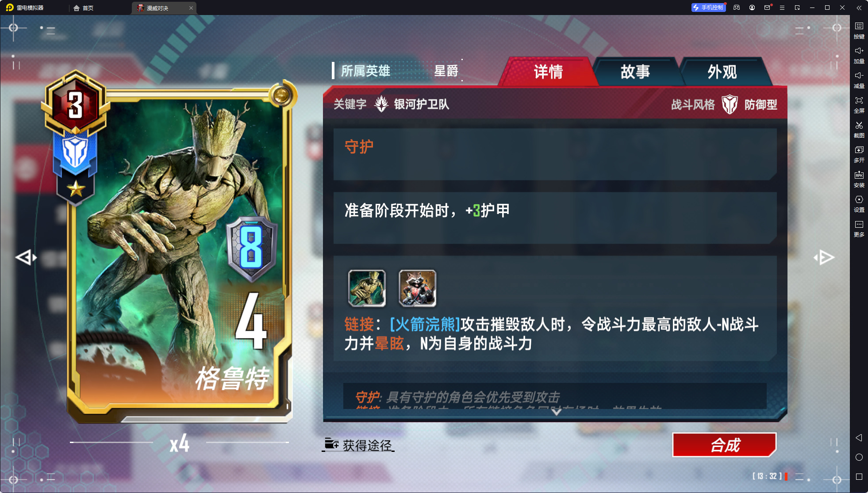Screen dimensions: 868x493
Task: Open the 按键 keymapping tool in sidebar
Action: (x=859, y=30)
